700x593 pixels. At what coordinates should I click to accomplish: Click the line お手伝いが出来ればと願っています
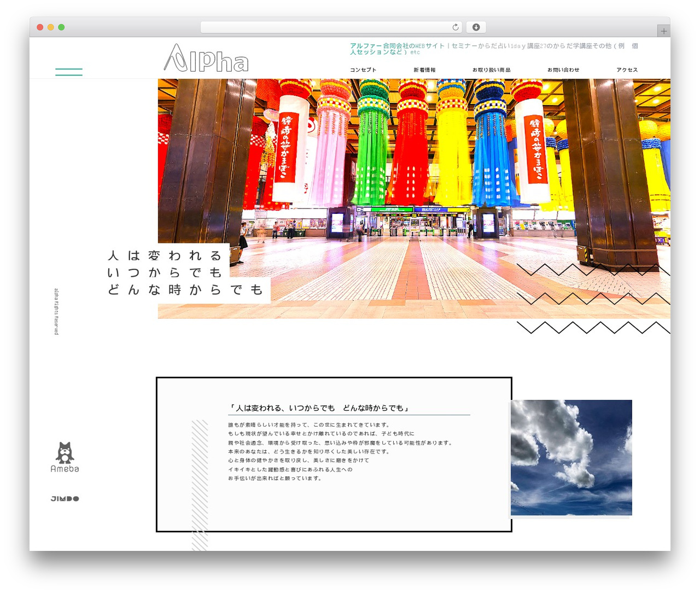click(275, 478)
